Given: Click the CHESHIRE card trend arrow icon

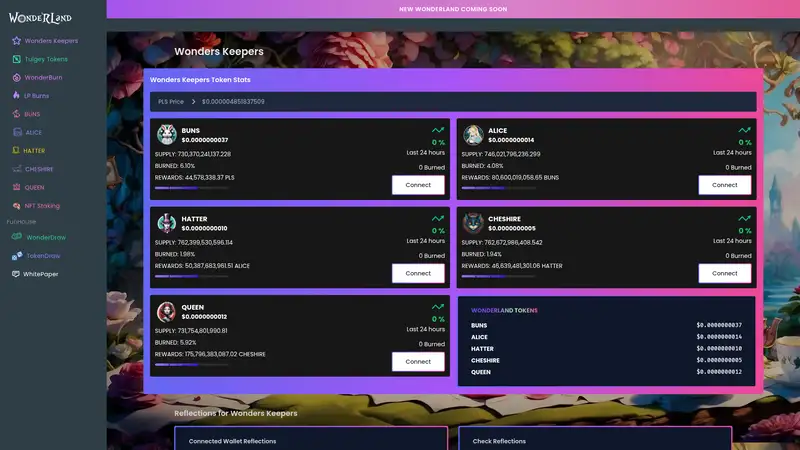Looking at the screenshot, I should [x=744, y=218].
